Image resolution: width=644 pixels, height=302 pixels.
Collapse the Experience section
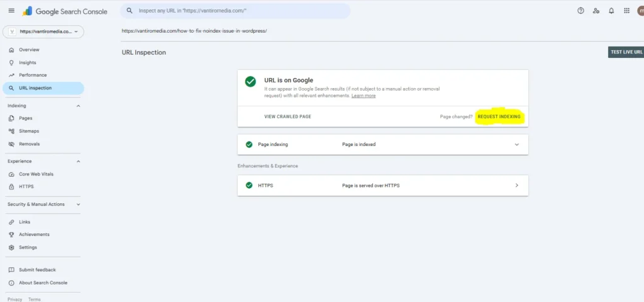tap(79, 162)
